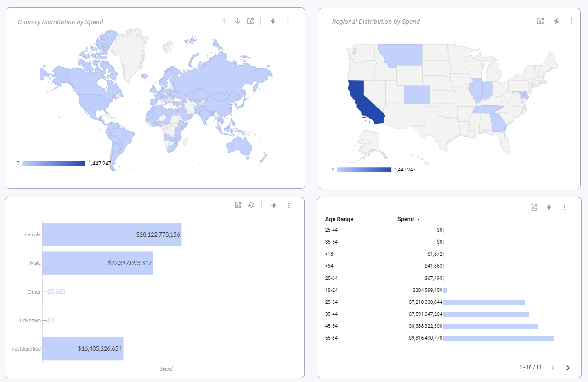Click the insights lightning icon on gender bar chart
Image resolution: width=588 pixels, height=382 pixels.
pos(273,205)
